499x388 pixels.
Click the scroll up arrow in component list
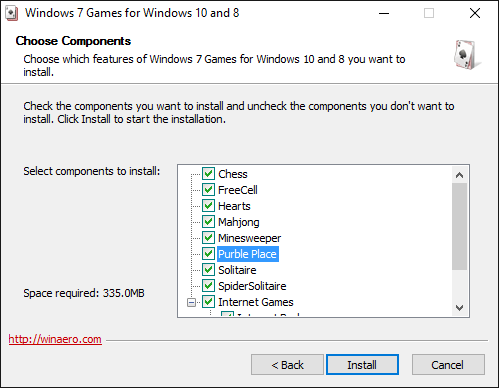[459, 175]
